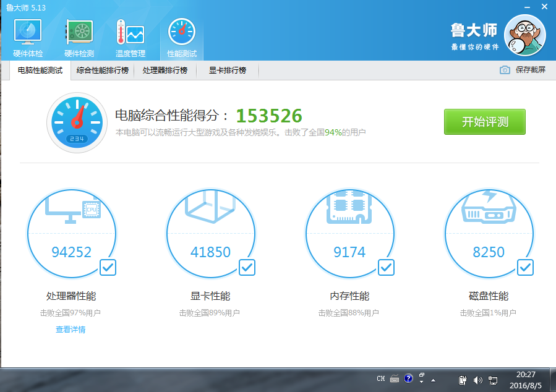556x392 pixels.
Task: Start benchmark with 开始评测 button
Action: click(485, 122)
